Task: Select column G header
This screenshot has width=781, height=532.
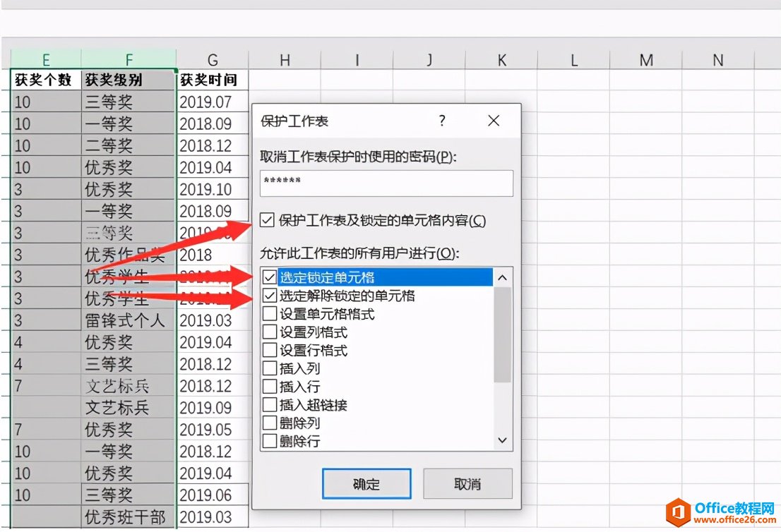Action: (x=213, y=59)
